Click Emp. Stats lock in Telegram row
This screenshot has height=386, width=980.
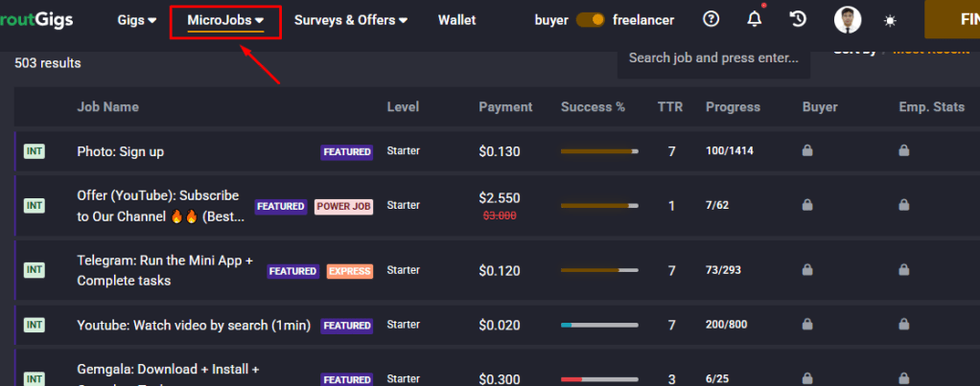903,270
